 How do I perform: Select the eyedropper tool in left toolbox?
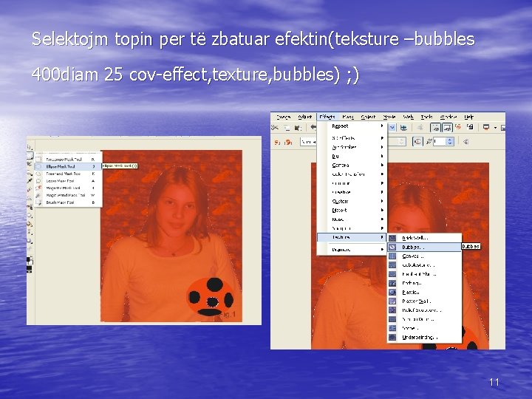tap(30, 181)
